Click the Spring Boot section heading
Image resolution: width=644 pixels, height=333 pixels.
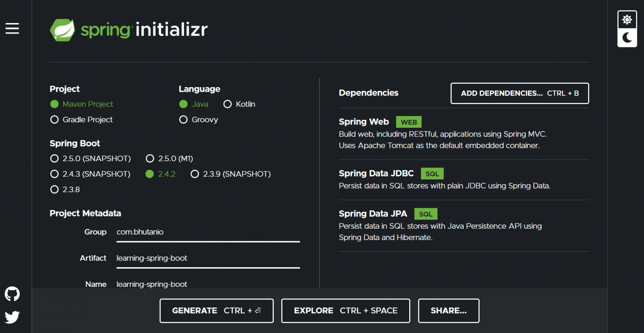click(75, 143)
